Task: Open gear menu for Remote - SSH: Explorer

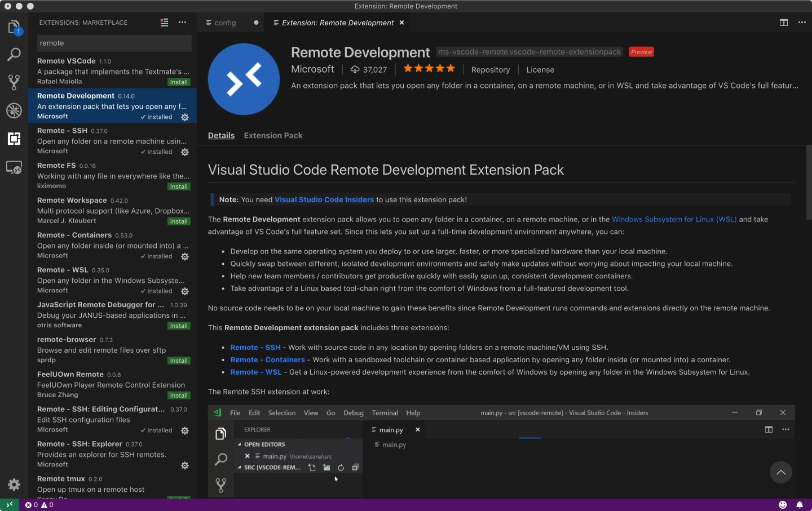Action: tap(185, 465)
